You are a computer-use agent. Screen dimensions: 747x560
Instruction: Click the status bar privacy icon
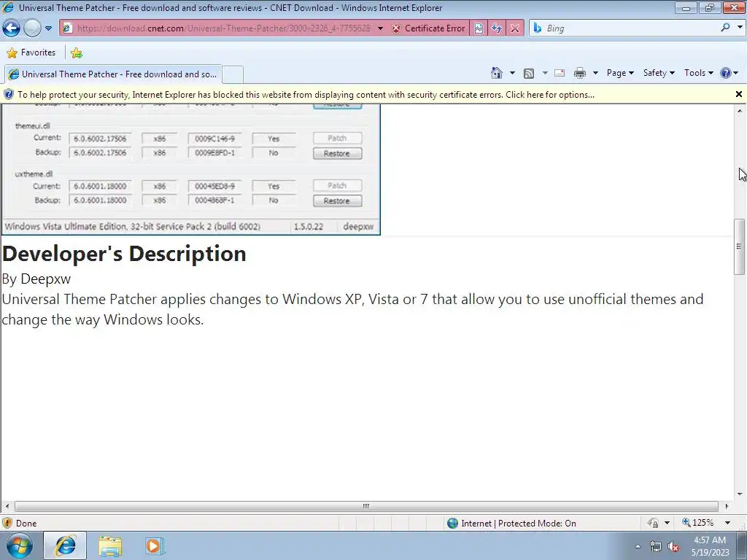[x=653, y=524]
